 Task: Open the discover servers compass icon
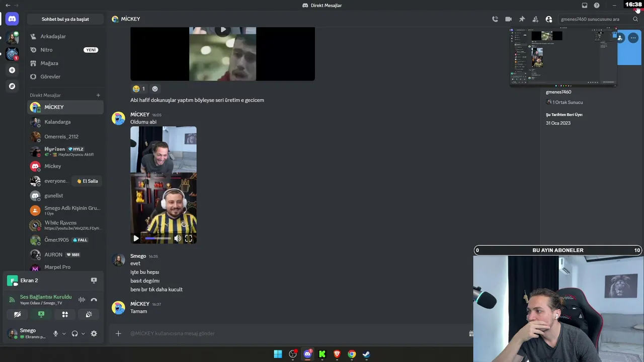coord(12,86)
